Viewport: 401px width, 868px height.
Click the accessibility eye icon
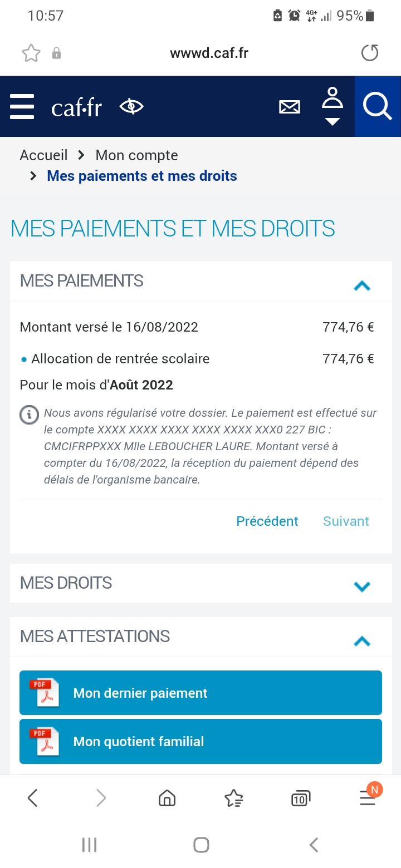click(131, 106)
